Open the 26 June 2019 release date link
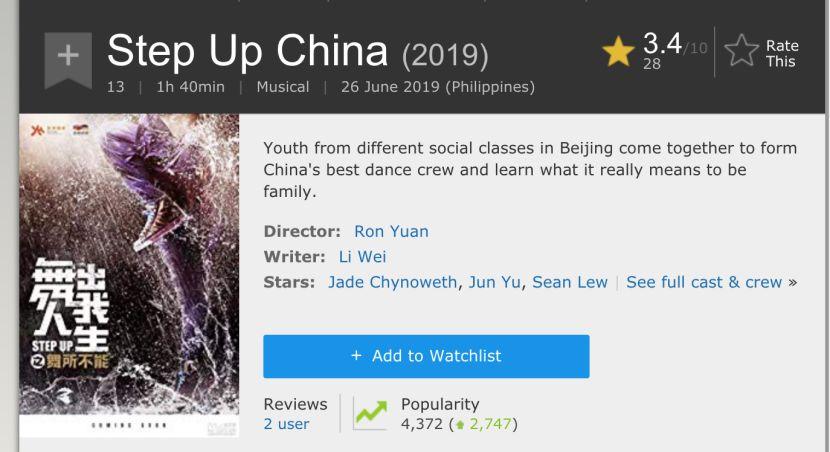This screenshot has width=830, height=452. [x=438, y=87]
